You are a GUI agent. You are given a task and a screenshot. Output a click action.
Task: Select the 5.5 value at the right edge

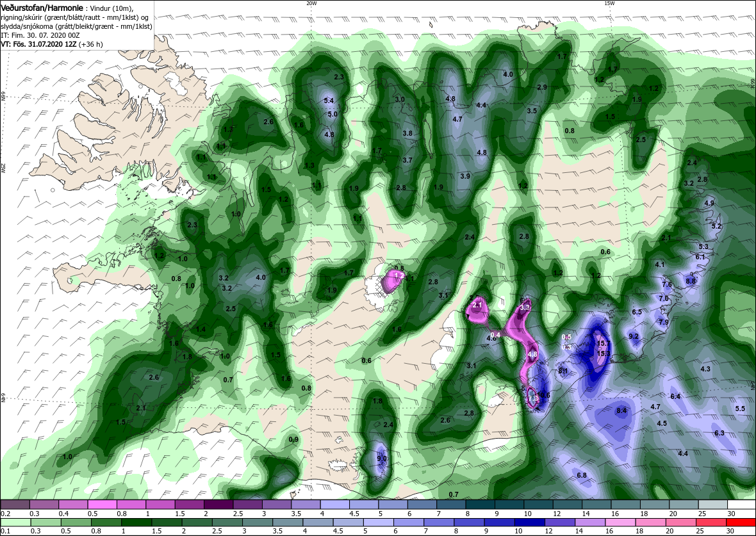click(x=740, y=409)
